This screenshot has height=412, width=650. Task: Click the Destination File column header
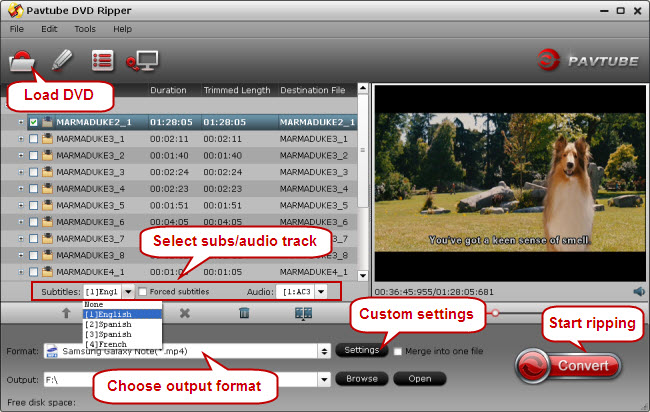313,90
